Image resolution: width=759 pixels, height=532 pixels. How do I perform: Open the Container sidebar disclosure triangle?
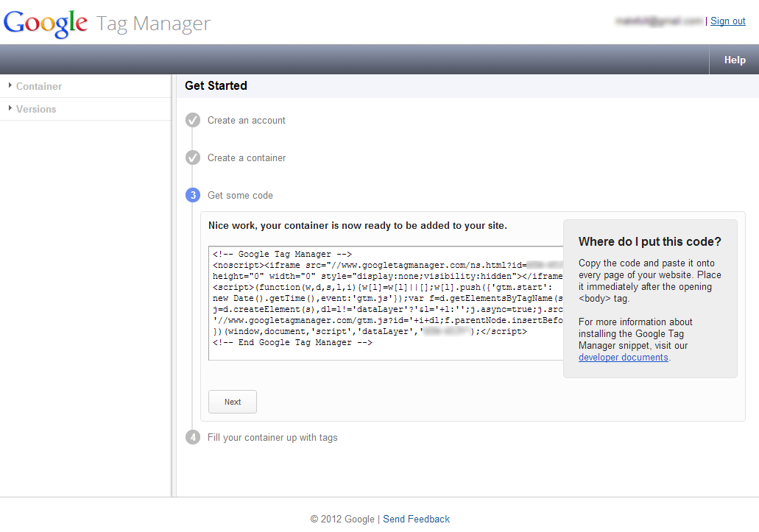coord(9,86)
